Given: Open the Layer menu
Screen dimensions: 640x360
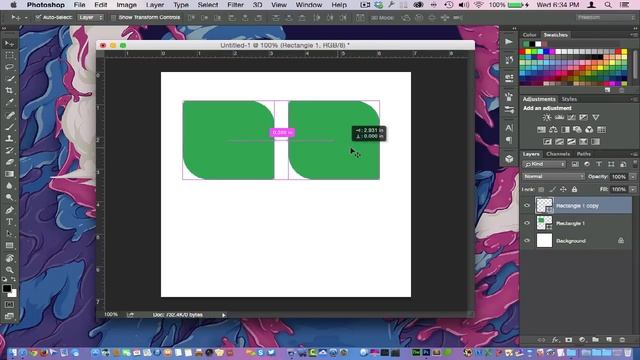Looking at the screenshot, I should point(155,5).
